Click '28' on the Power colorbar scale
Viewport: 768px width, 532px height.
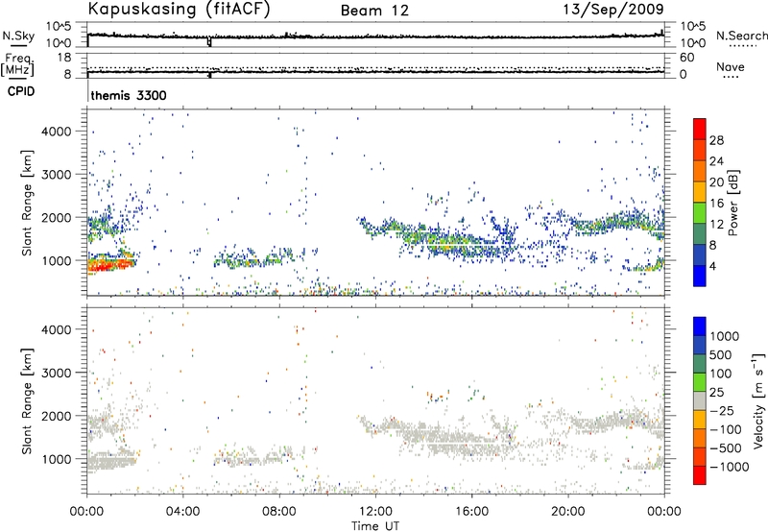click(x=716, y=140)
